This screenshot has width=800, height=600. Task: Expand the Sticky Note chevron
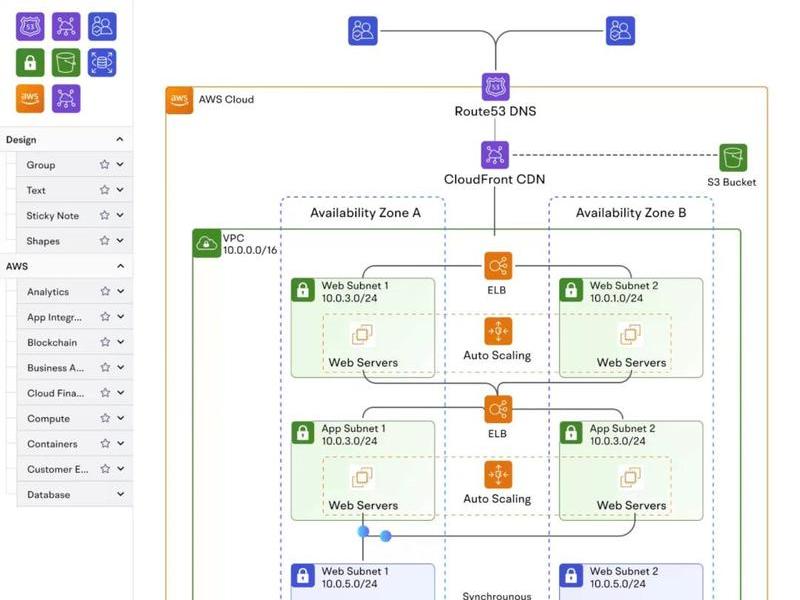tap(120, 215)
